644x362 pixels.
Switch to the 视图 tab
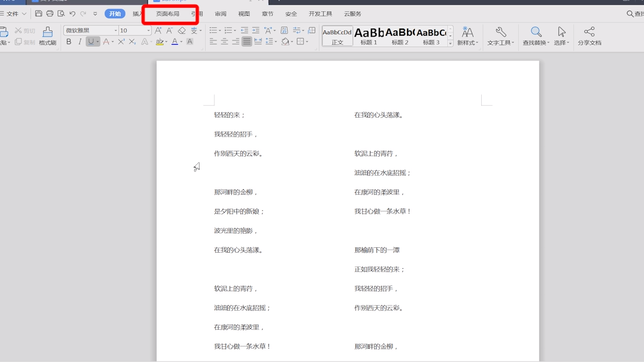tap(244, 14)
